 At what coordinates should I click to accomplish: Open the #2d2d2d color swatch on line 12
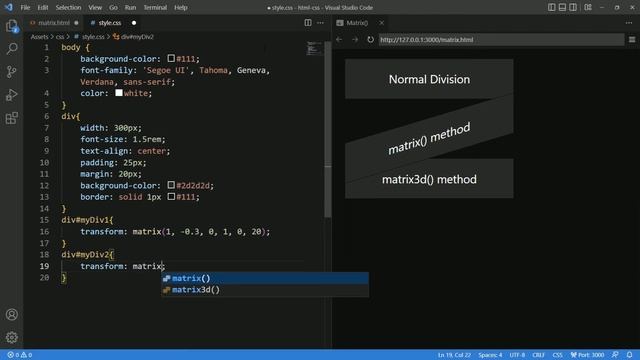(171, 185)
